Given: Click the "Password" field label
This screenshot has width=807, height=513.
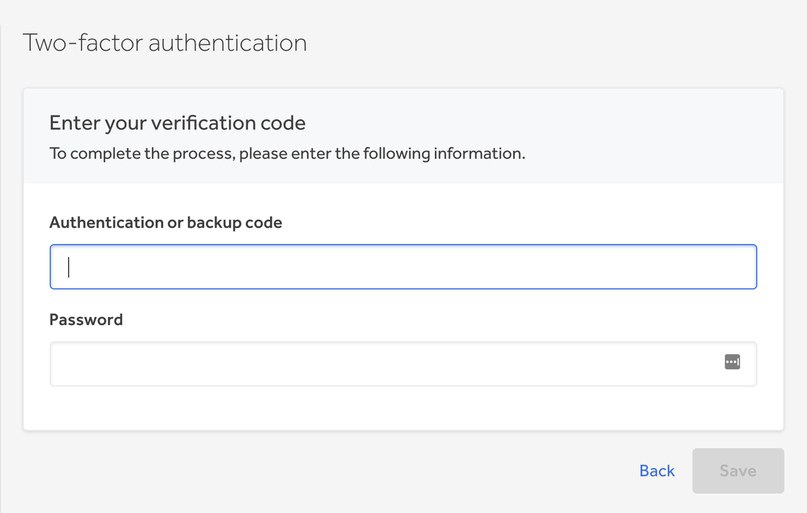Looking at the screenshot, I should (86, 320).
